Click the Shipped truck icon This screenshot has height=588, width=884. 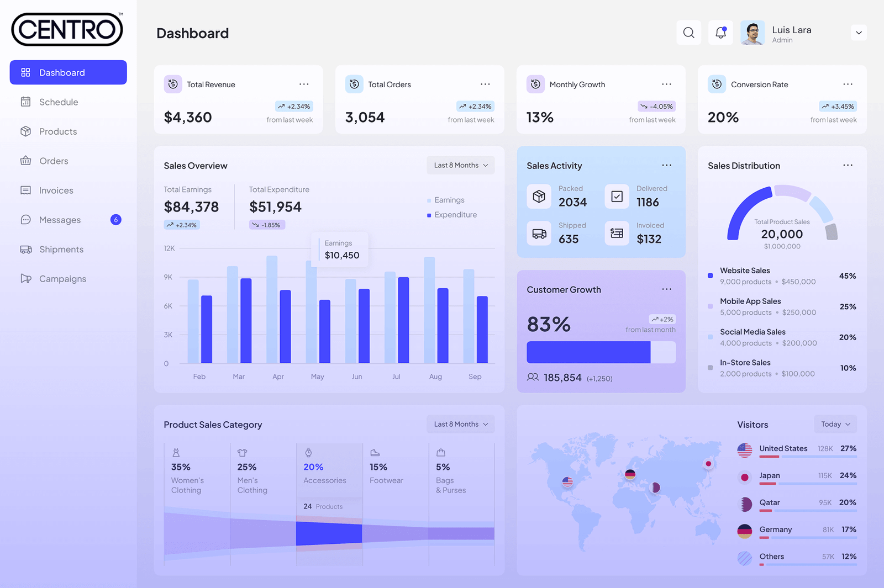pos(539,234)
